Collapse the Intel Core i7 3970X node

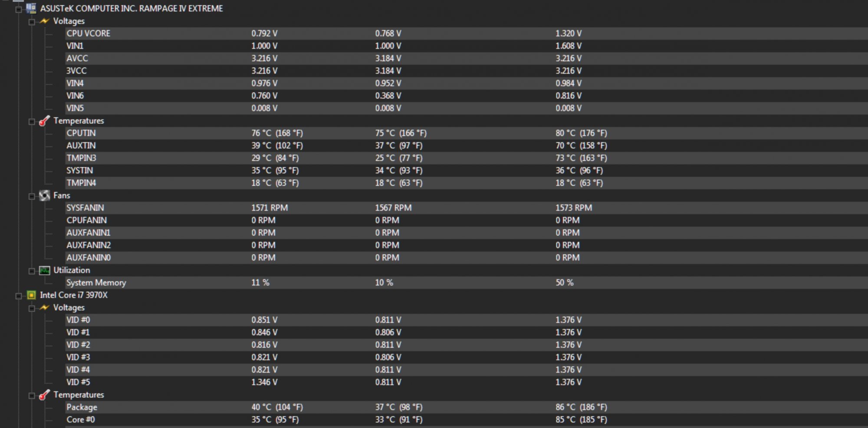[19, 296]
